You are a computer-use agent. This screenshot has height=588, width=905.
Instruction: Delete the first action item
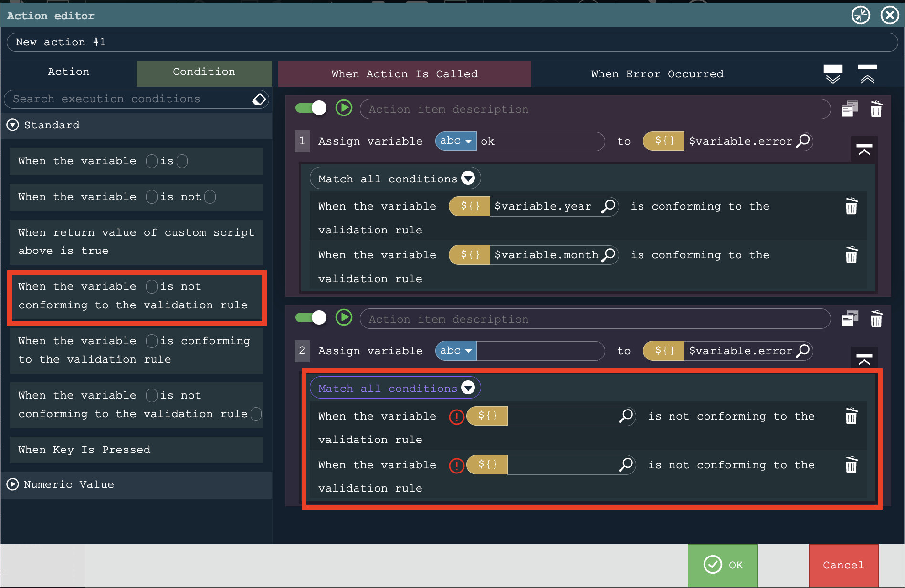(876, 109)
